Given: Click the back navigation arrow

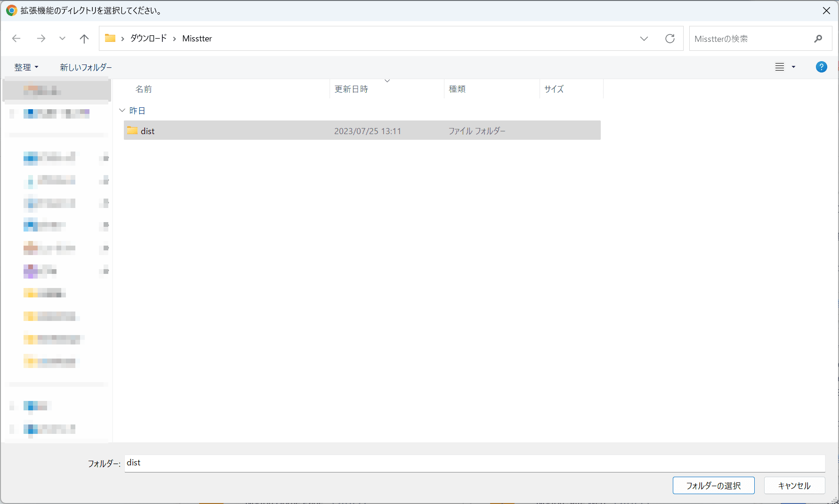Looking at the screenshot, I should pyautogui.click(x=16, y=38).
